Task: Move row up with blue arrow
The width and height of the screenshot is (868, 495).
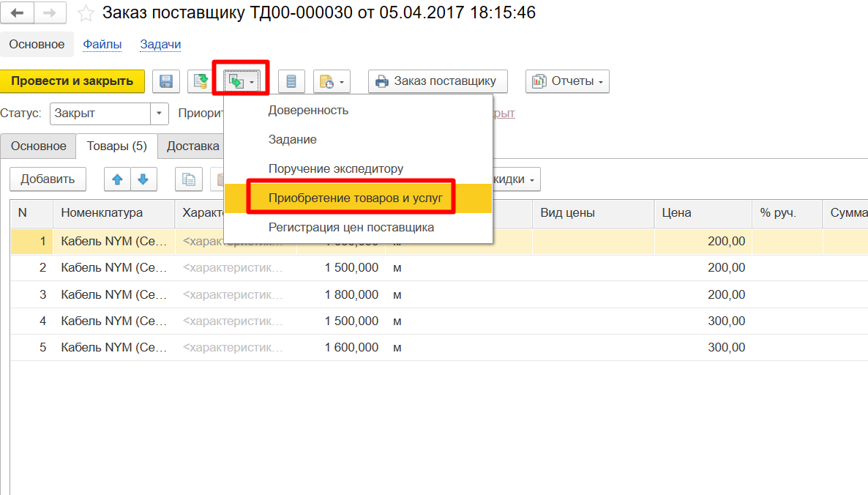Action: click(118, 179)
